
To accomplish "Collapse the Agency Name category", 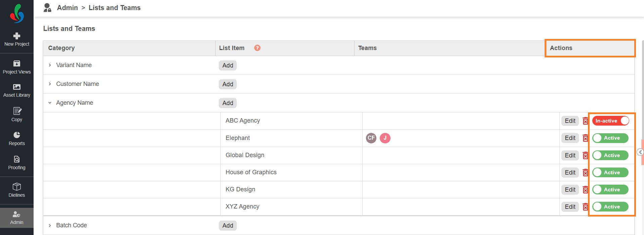I will point(50,103).
